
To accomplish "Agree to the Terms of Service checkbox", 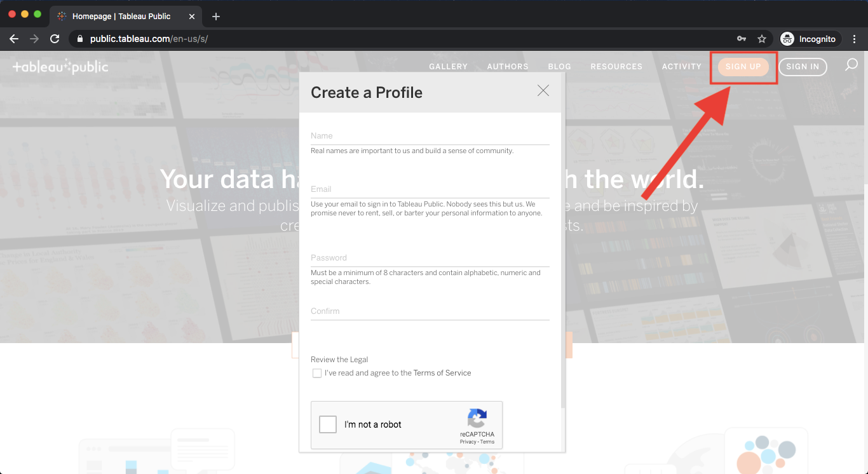I will (x=317, y=374).
